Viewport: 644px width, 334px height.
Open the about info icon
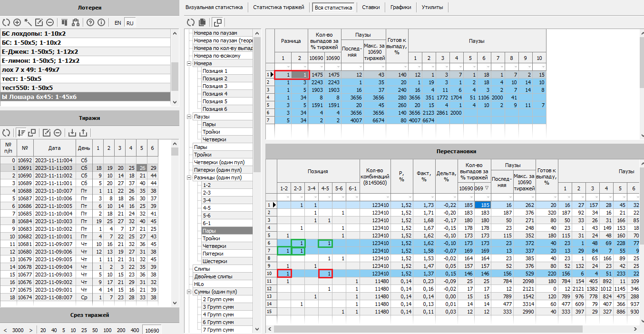coord(101,22)
